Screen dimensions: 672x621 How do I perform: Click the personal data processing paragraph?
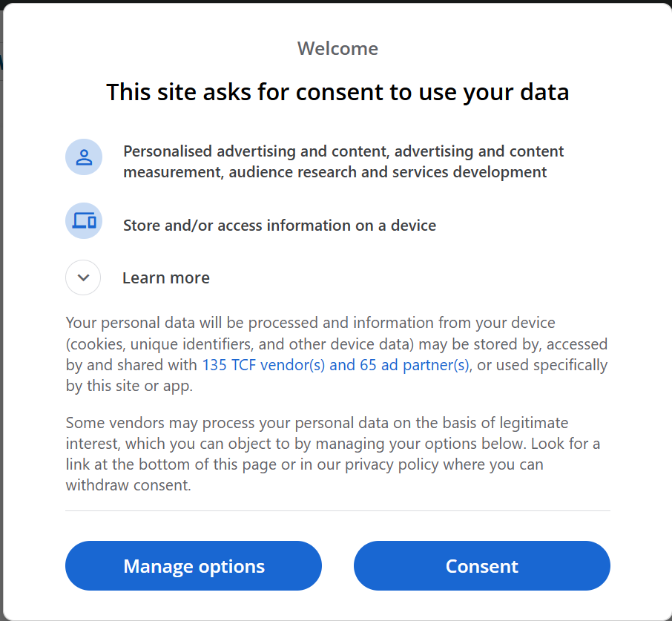[337, 354]
